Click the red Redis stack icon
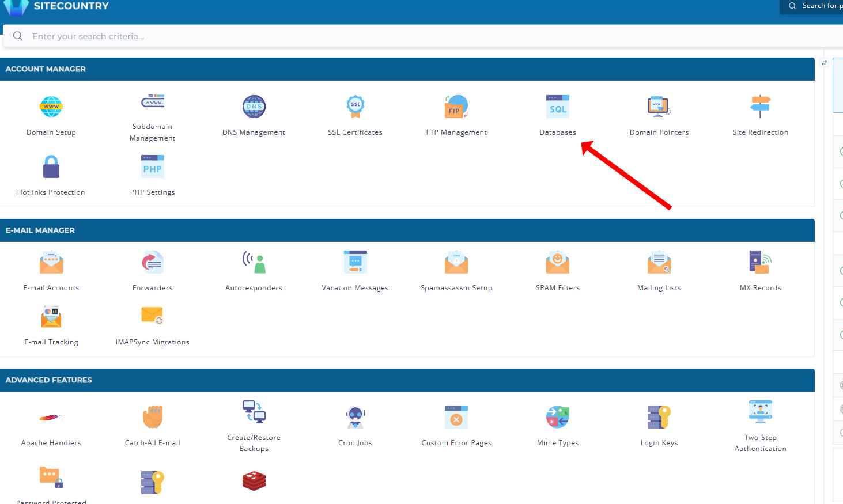843x504 pixels. (254, 480)
